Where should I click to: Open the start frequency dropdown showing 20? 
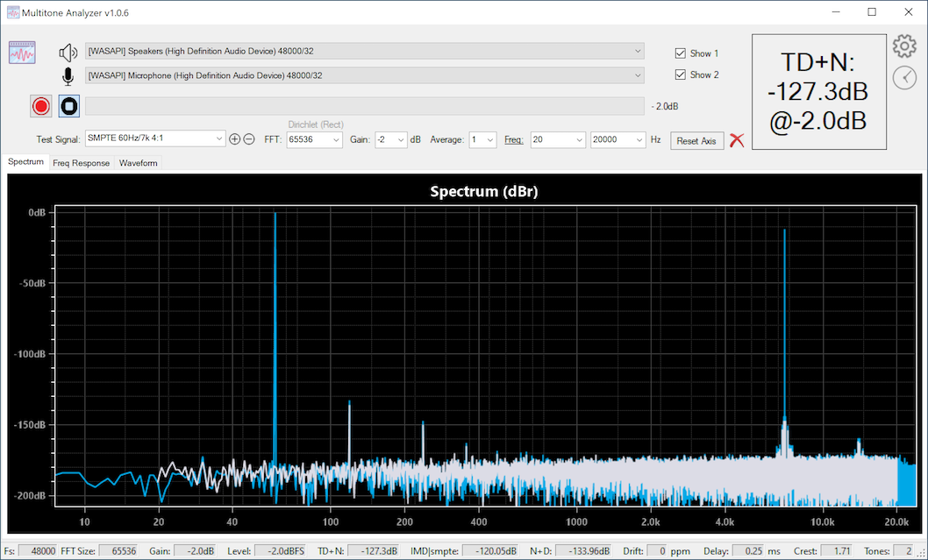[x=558, y=139]
